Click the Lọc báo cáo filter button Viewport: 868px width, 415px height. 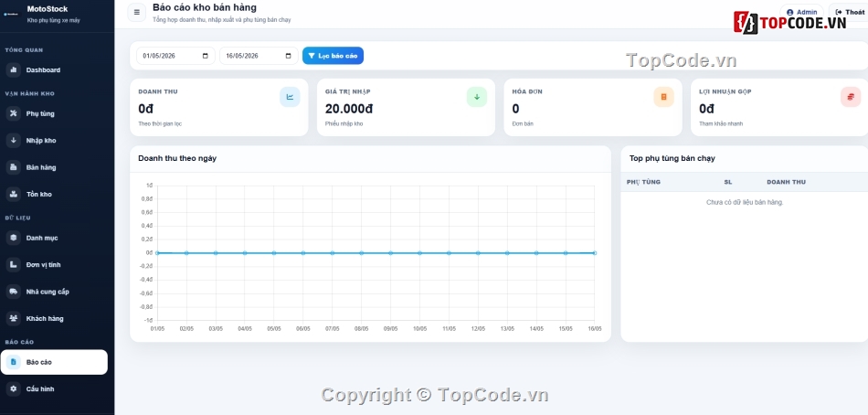coord(333,56)
